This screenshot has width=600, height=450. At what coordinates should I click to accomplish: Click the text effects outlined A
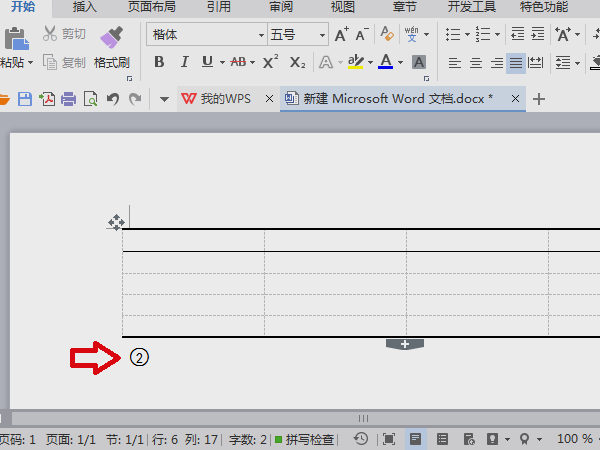coord(326,62)
